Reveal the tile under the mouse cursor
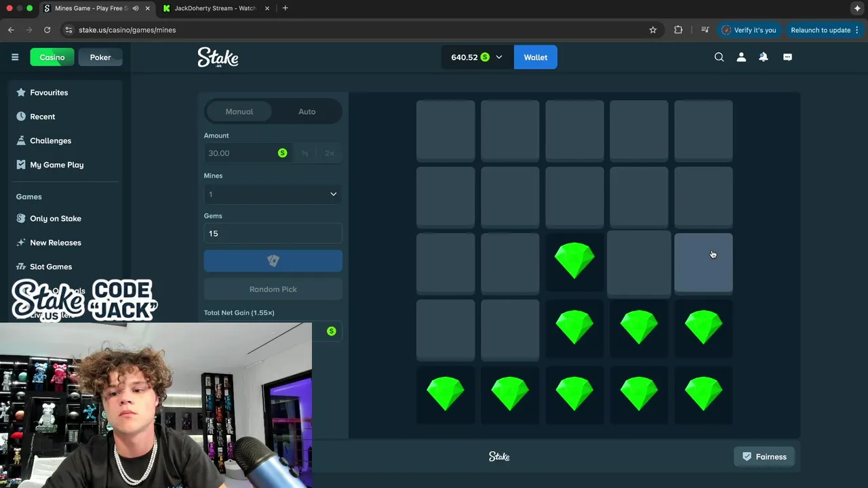Screen dimensions: 868x488 pyautogui.click(x=703, y=264)
